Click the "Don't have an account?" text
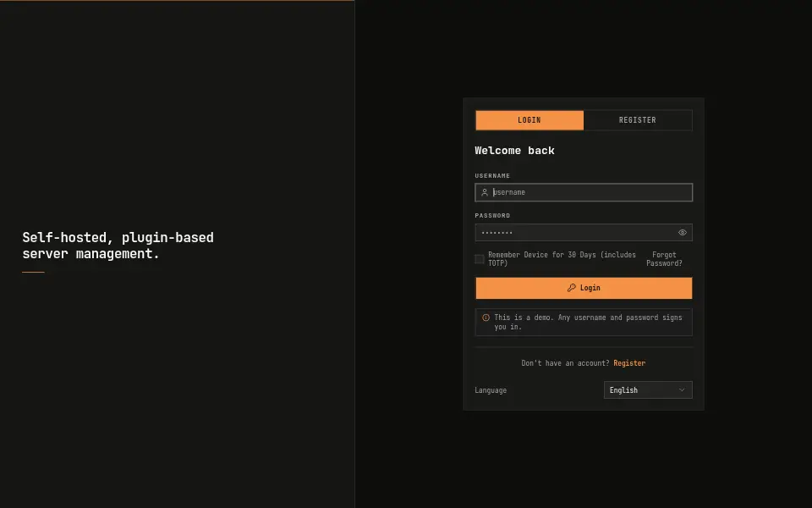Screen dimensions: 812x508 [565, 363]
